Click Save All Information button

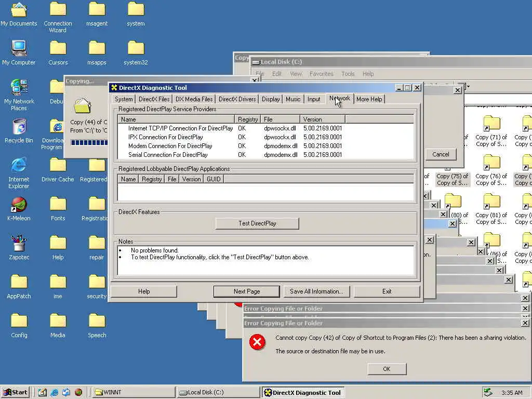tap(316, 291)
